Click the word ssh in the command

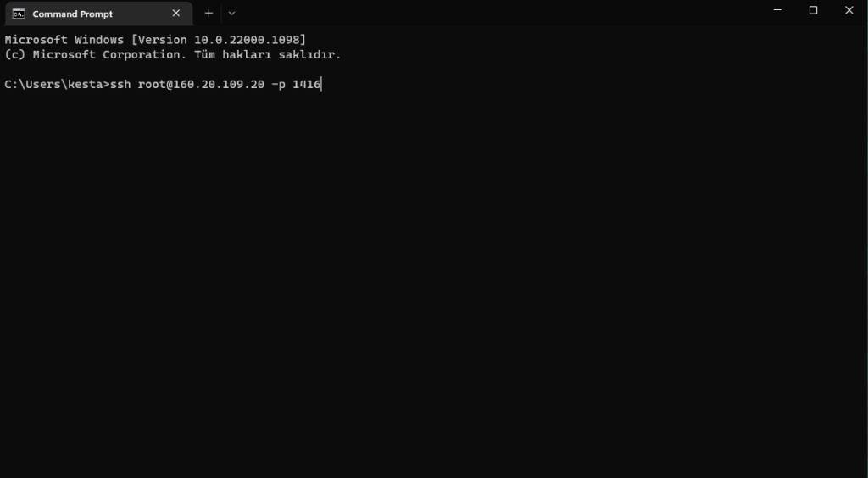click(x=120, y=84)
